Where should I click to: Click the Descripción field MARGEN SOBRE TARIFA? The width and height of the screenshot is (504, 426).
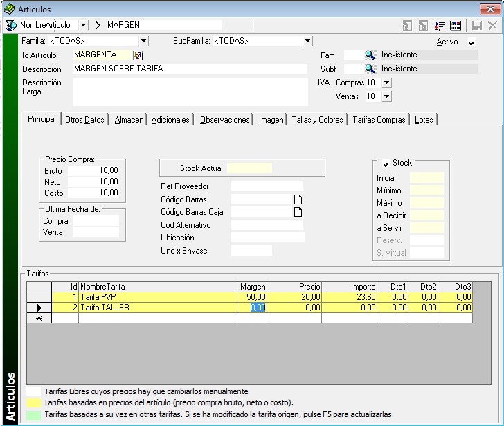(190, 69)
